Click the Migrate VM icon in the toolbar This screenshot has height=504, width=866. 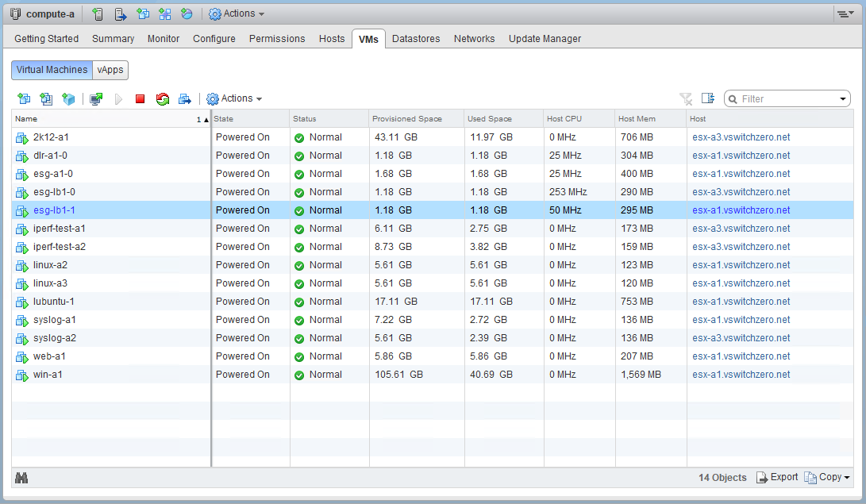pyautogui.click(x=184, y=99)
